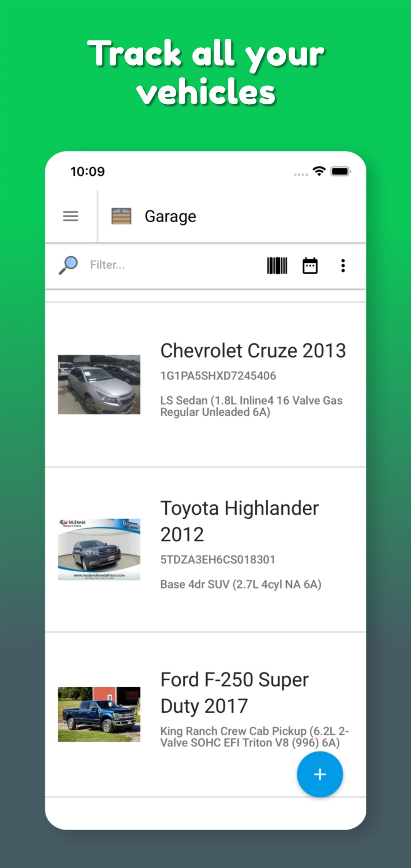Click VIN 1G1PA5SHXD7245406 text
The image size is (411, 868).
pos(218,376)
